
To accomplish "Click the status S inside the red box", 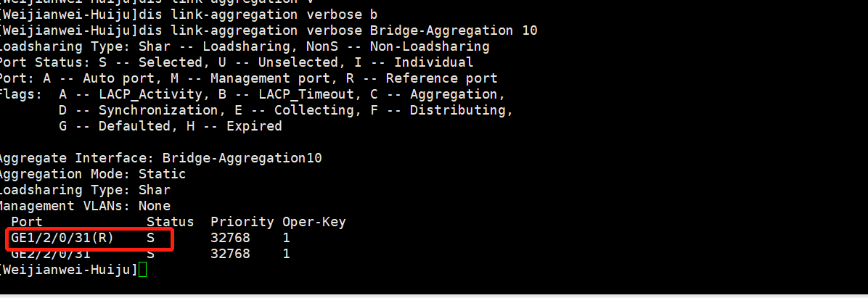I will click(x=150, y=238).
